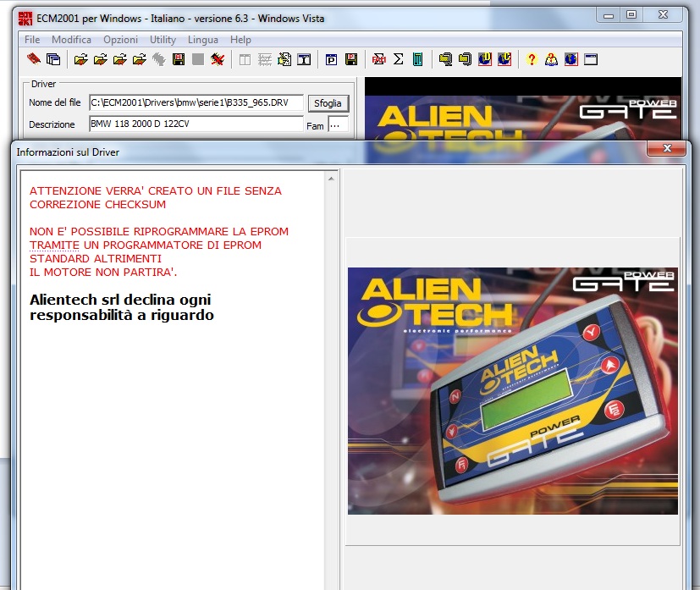Click the help book icon with question mark
This screenshot has width=700, height=590.
[x=551, y=59]
